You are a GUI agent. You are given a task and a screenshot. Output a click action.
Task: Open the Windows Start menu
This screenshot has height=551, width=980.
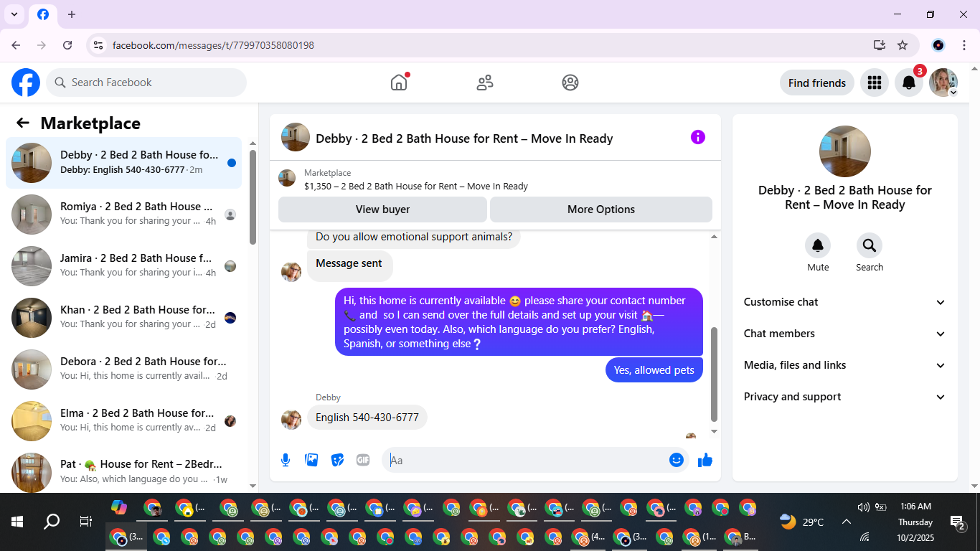click(x=17, y=522)
